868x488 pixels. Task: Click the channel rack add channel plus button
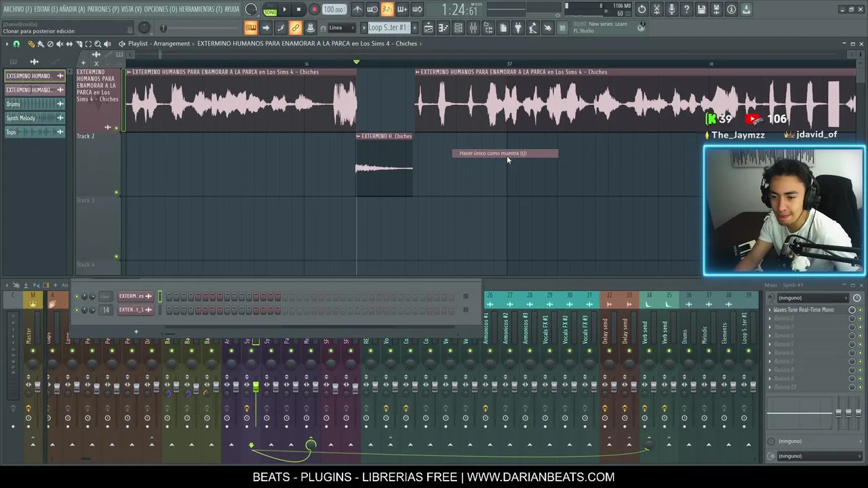click(x=136, y=332)
